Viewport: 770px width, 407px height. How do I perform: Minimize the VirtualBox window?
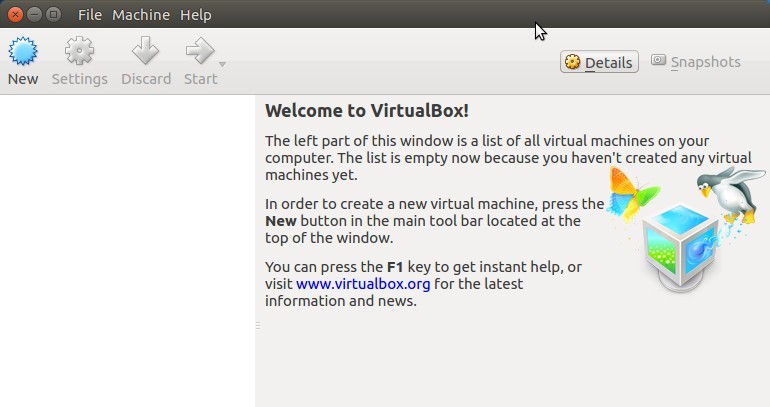pos(34,15)
